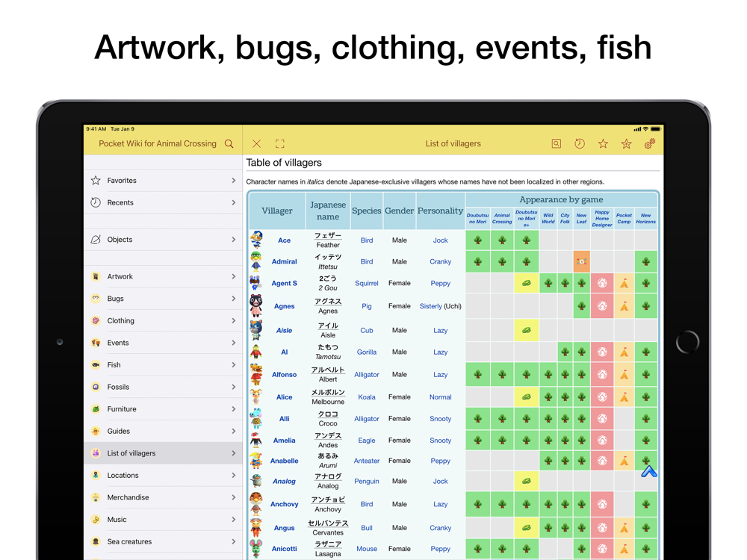Click Angus's bull portrait thumbnail
The image size is (747, 560).
coord(256,528)
